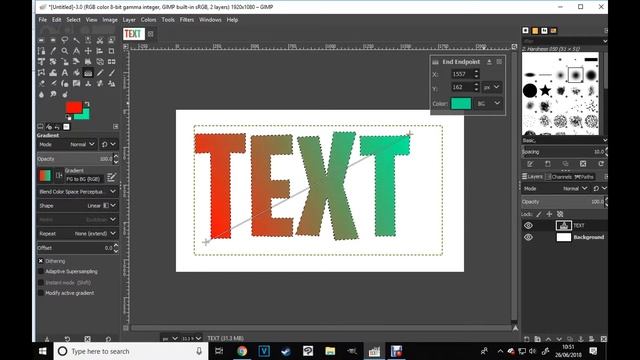Hide the Background layer eye icon
The image size is (640, 360).
[x=528, y=237]
